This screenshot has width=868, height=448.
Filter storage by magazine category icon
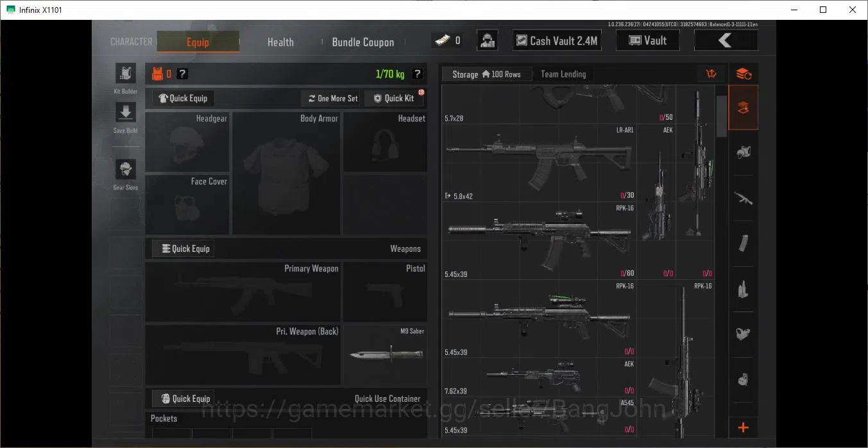point(744,244)
